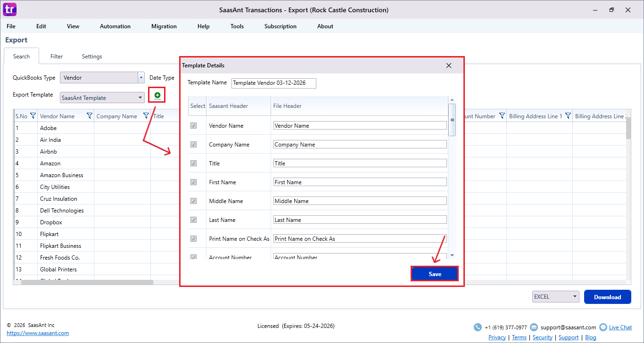Viewport: 644px width, 343px height.
Task: Open the Company Name column filter icon
Action: point(146,116)
